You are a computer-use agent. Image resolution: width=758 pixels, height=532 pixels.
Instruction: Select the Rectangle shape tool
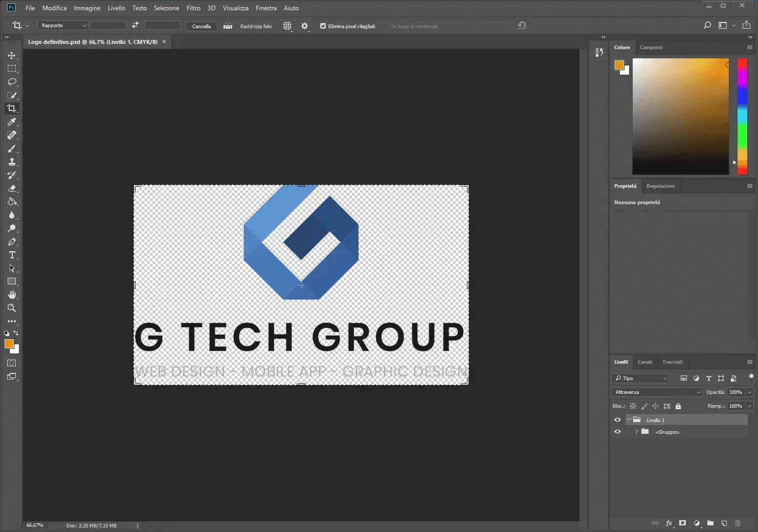(x=12, y=281)
